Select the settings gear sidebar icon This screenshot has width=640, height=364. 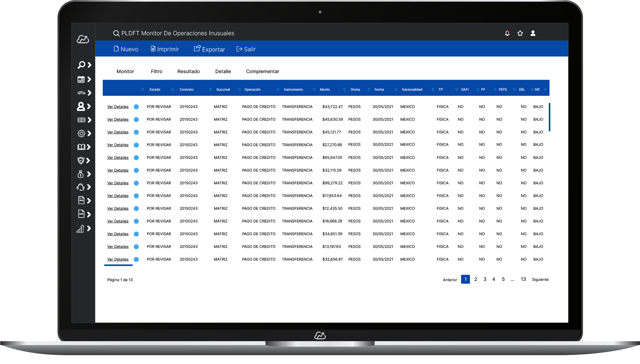pyautogui.click(x=81, y=133)
